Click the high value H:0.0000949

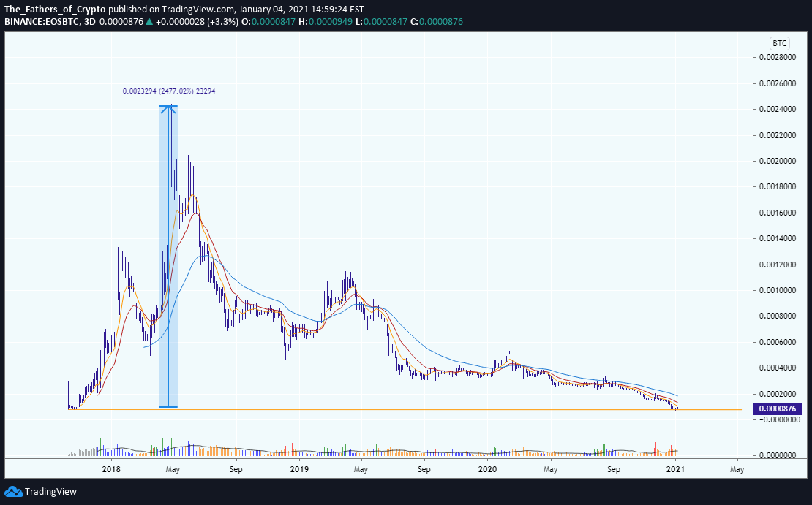(x=326, y=22)
